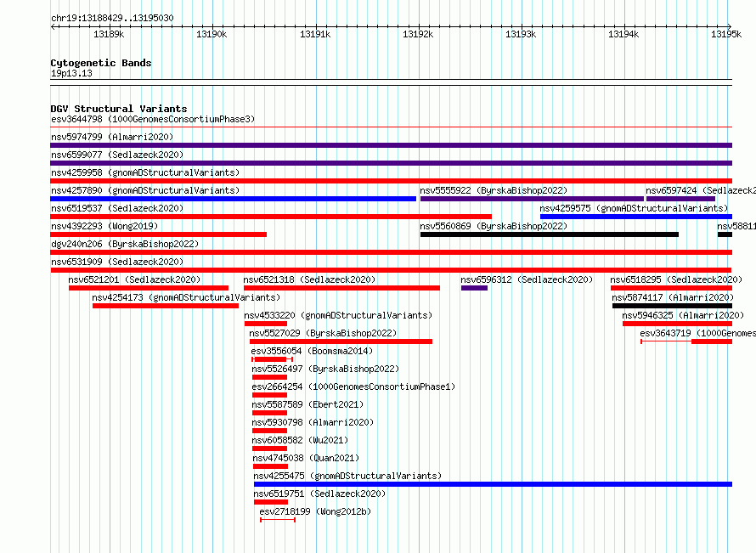Viewport: 756px width, 553px height.
Task: Select the Cytogenetic Bands track title
Action: (101, 63)
